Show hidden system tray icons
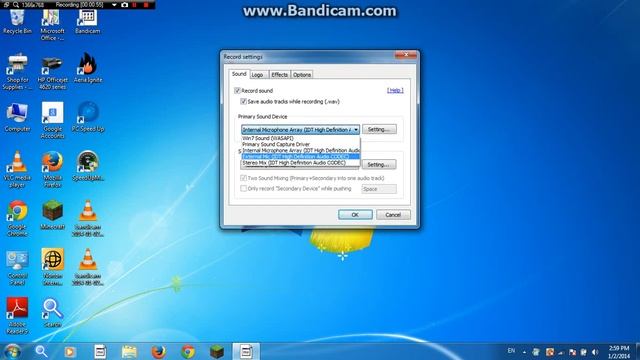 524,352
